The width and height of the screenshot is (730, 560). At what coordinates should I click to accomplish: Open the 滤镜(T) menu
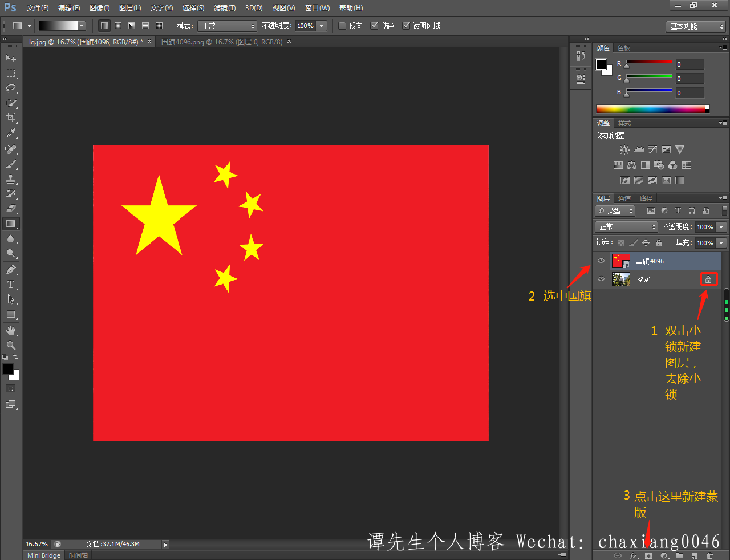224,8
